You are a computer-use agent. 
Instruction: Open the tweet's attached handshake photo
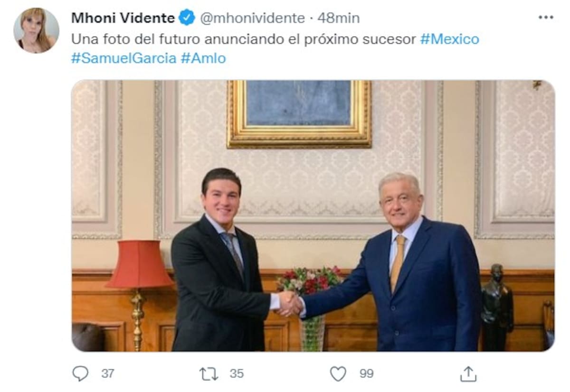coord(313,215)
